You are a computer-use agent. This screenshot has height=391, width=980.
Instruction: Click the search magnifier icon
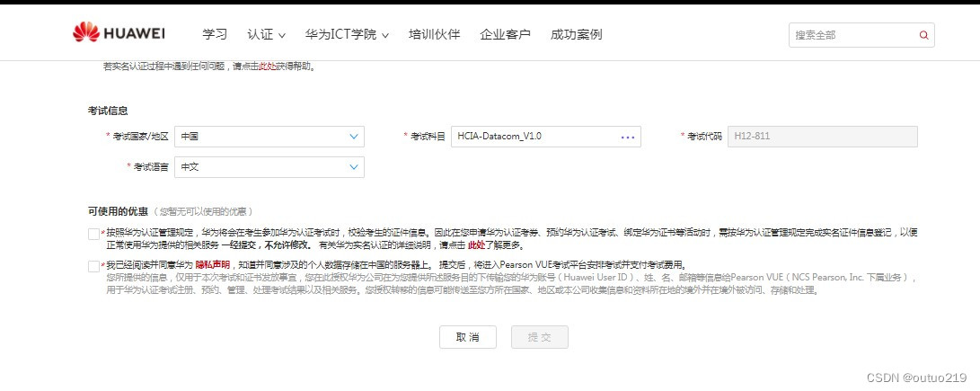923,35
